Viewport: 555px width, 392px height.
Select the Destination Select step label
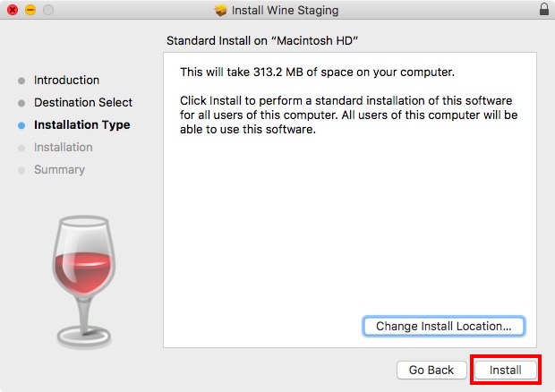coord(82,103)
